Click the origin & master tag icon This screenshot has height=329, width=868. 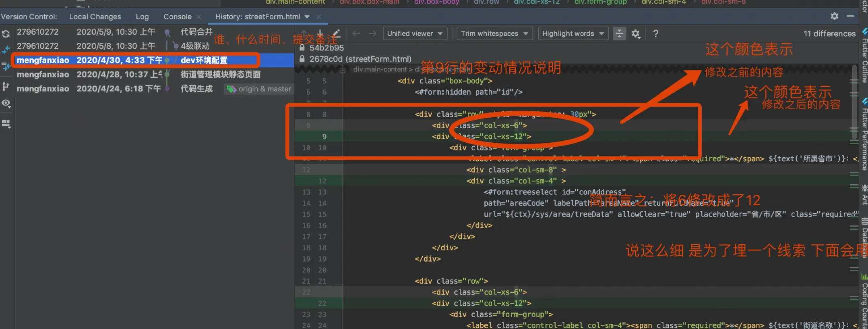pos(231,89)
